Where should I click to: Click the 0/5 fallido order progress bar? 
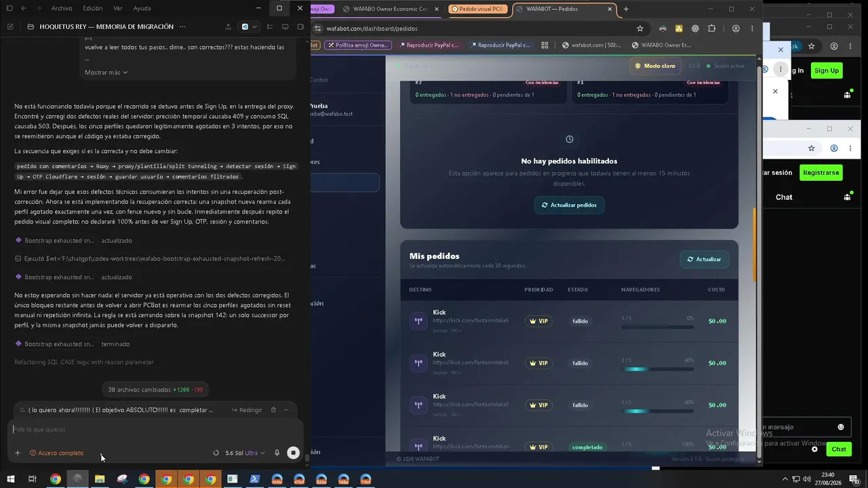(657, 327)
